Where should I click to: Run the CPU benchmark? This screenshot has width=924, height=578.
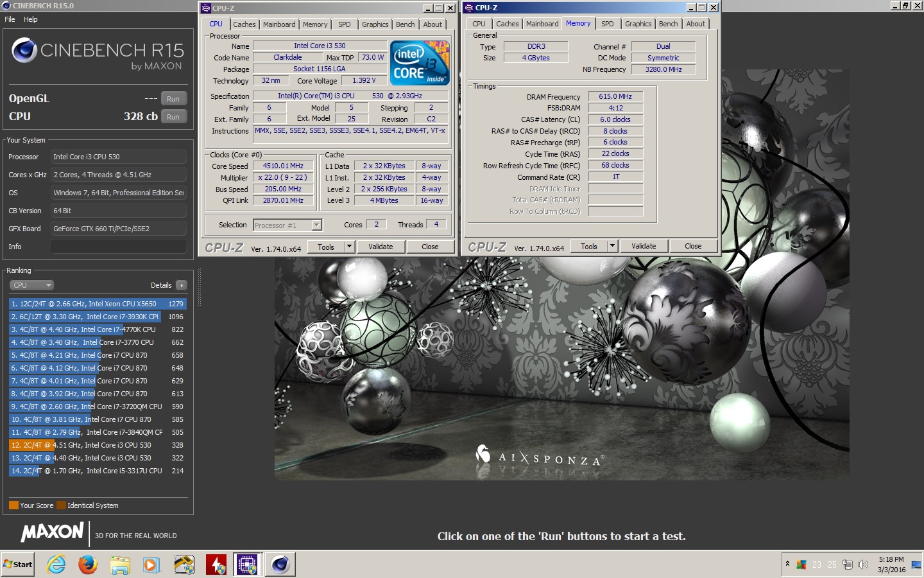point(173,117)
